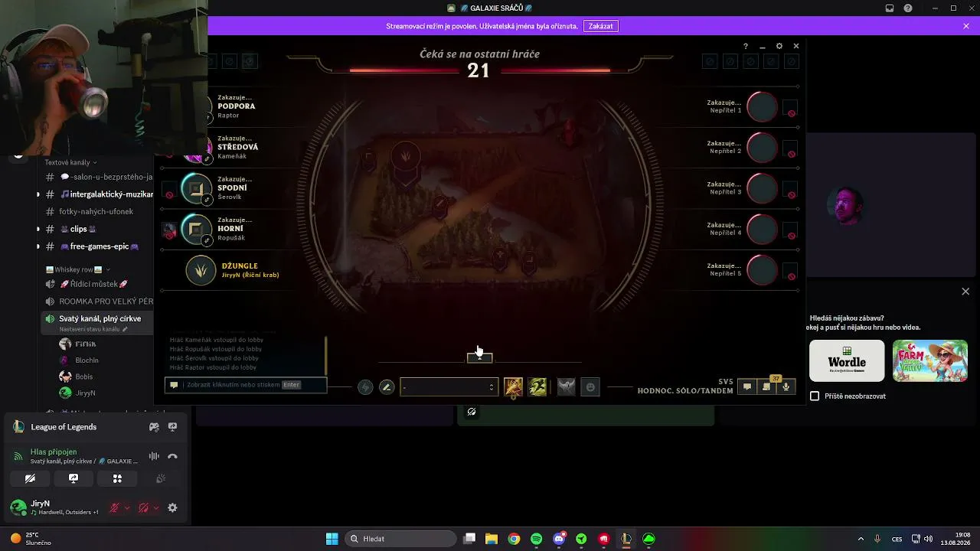Select the second summoner spell icon
This screenshot has width=980, height=551.
click(537, 387)
